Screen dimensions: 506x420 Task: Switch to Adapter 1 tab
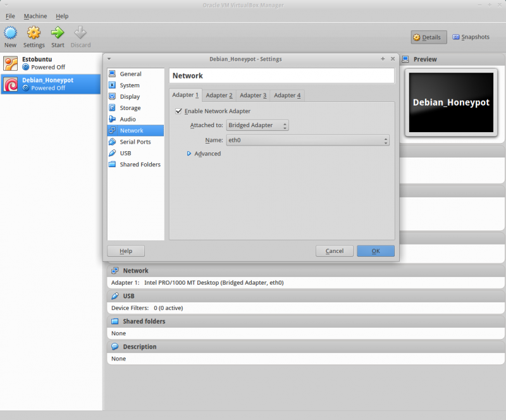[185, 95]
